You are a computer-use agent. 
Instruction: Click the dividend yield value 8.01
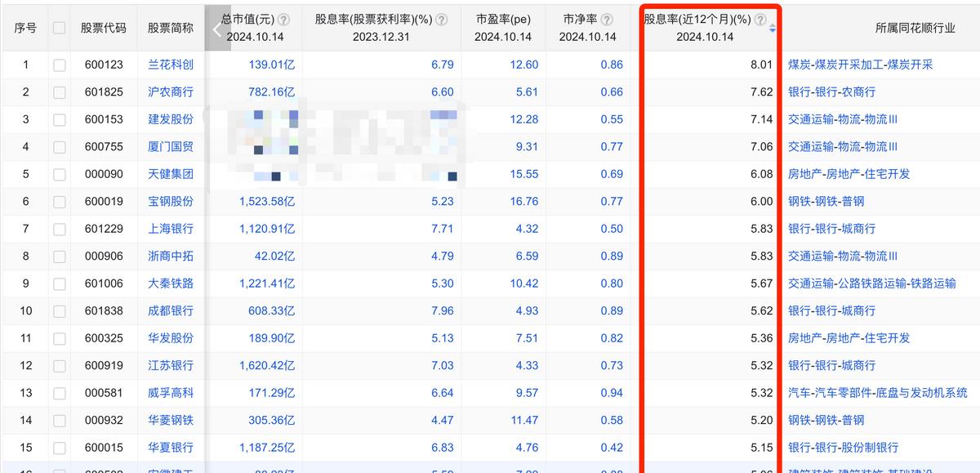click(x=761, y=65)
